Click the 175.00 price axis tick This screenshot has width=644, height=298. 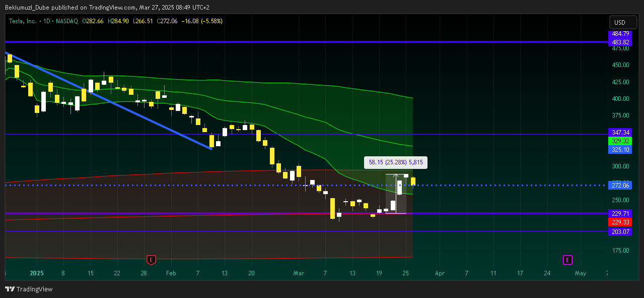pos(621,251)
